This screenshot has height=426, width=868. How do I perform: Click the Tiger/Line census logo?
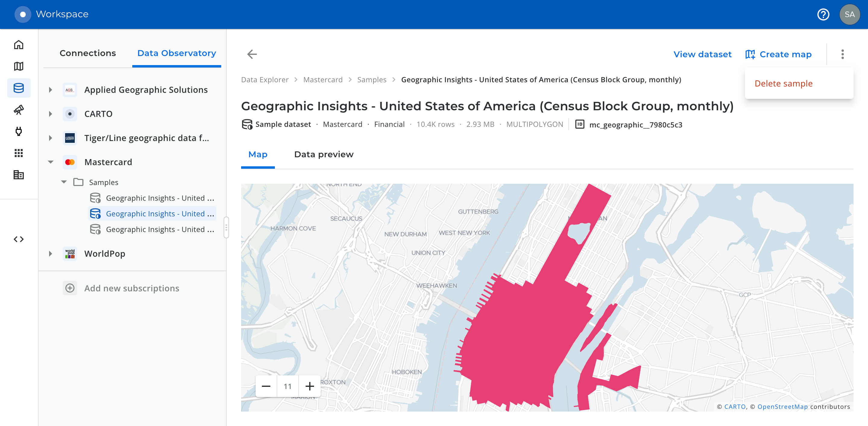(x=70, y=138)
